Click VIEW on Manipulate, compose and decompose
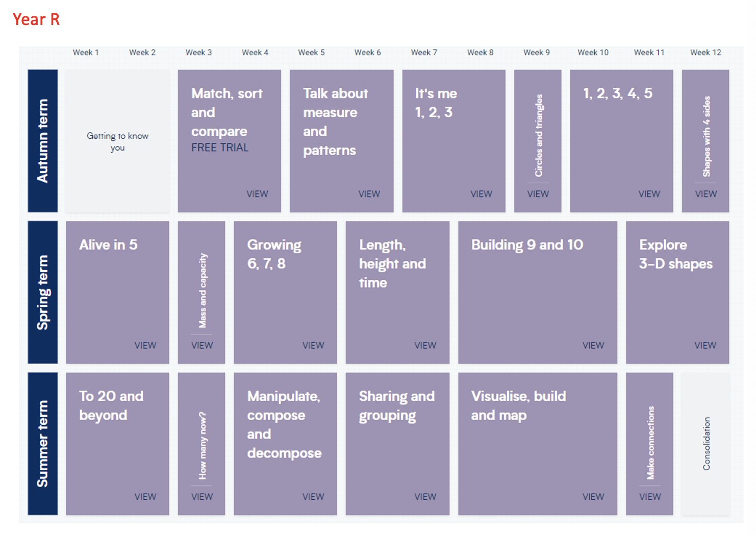The image size is (756, 536). tap(313, 497)
